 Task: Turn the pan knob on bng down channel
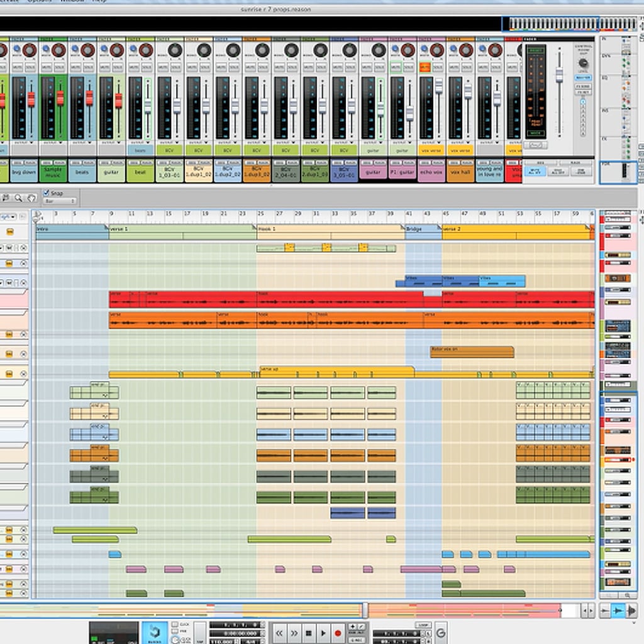[29, 50]
